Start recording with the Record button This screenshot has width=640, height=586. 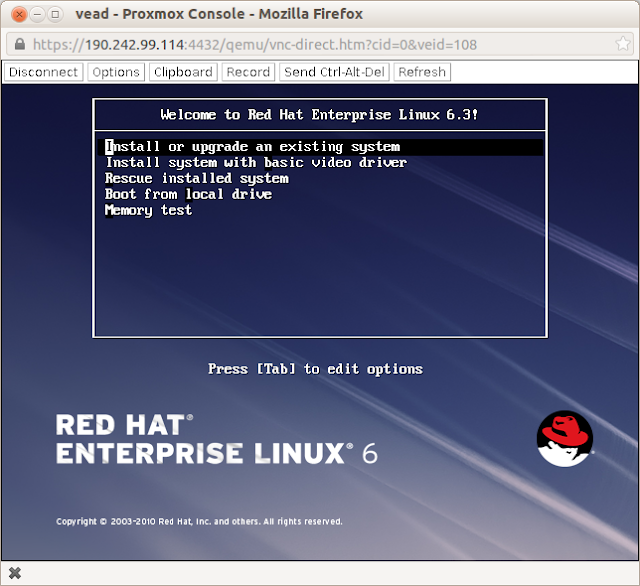[248, 72]
